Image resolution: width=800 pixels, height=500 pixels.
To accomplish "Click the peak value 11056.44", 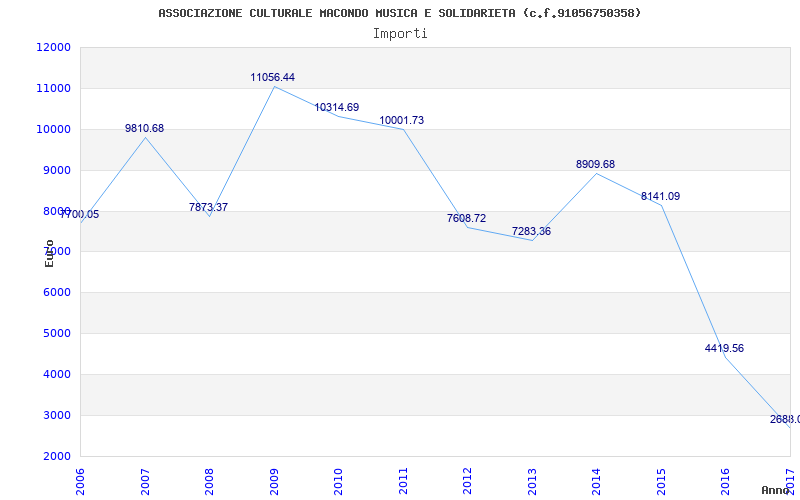I will click(272, 78).
